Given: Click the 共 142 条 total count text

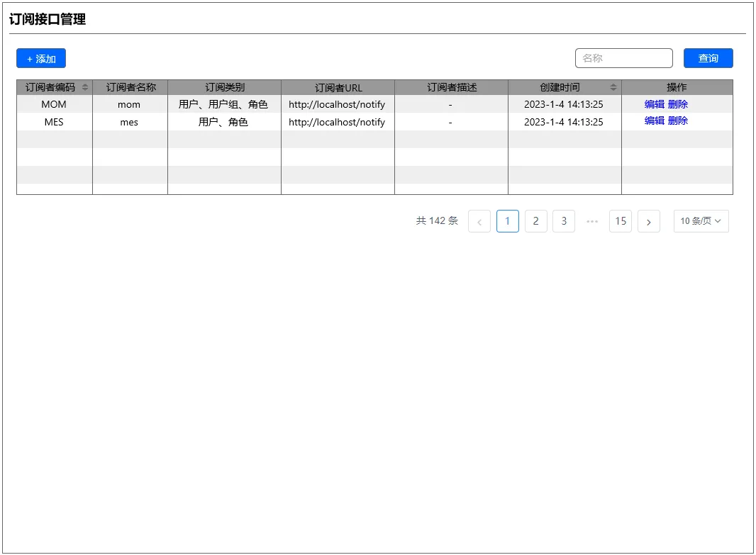Looking at the screenshot, I should 437,220.
